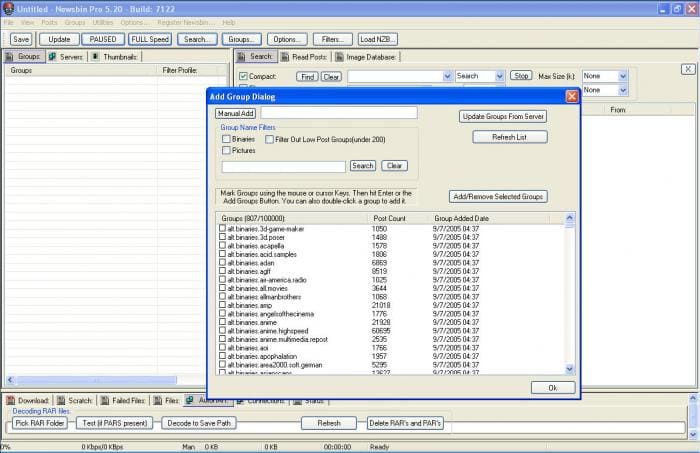
Task: Enable the Binaries filter checkbox
Action: point(226,139)
